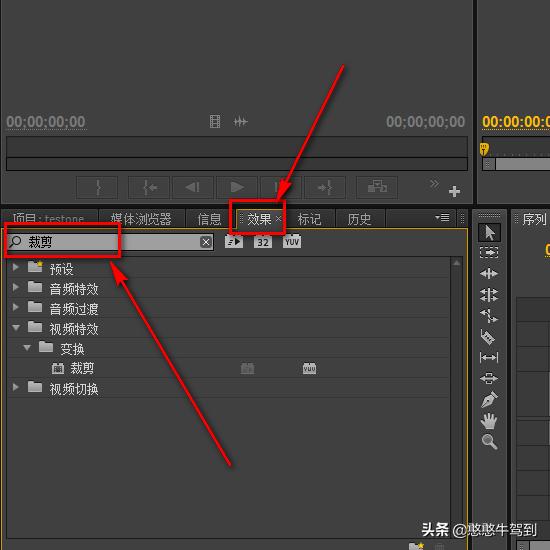Select the Track Select tool
The image size is (550, 550).
[x=489, y=253]
